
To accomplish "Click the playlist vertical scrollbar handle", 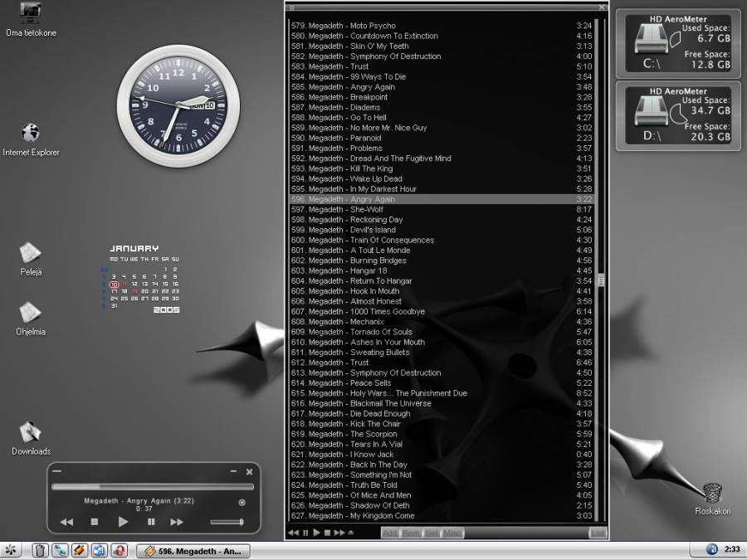I will coord(601,280).
